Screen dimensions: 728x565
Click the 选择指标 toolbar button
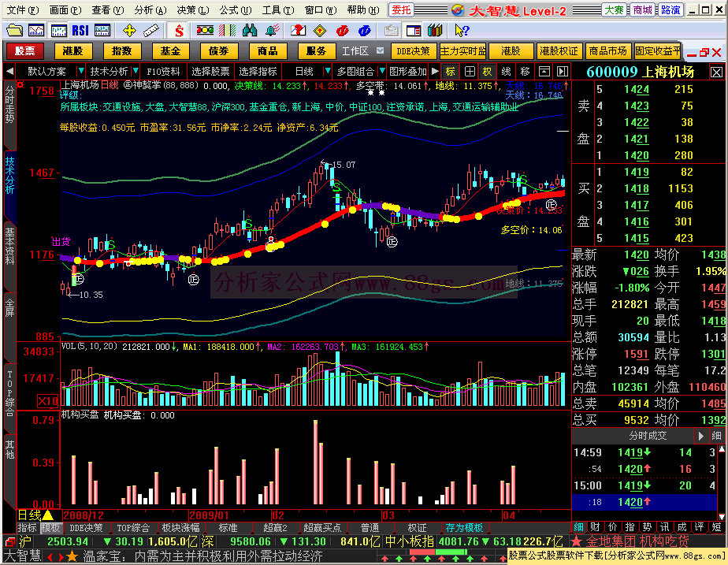pyautogui.click(x=258, y=72)
